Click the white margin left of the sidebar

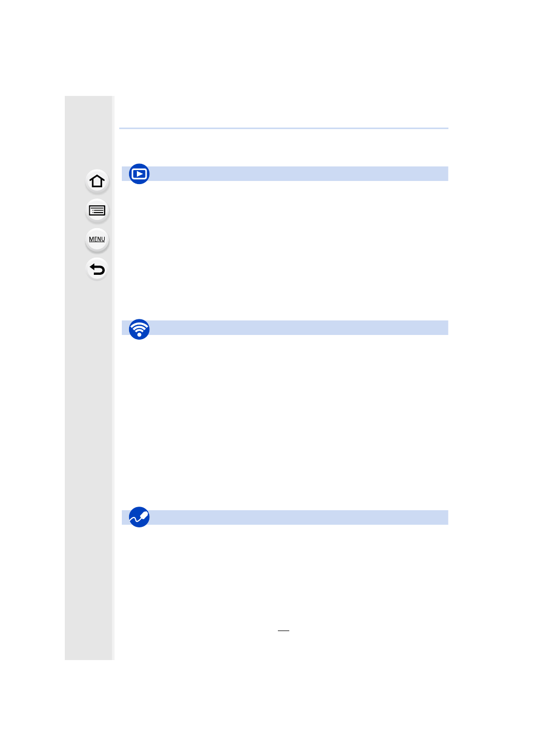click(x=31, y=363)
